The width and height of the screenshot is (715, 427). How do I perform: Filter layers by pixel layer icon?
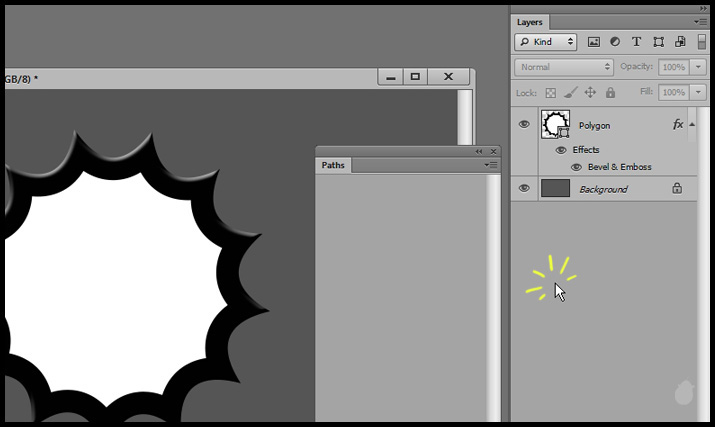(x=593, y=42)
